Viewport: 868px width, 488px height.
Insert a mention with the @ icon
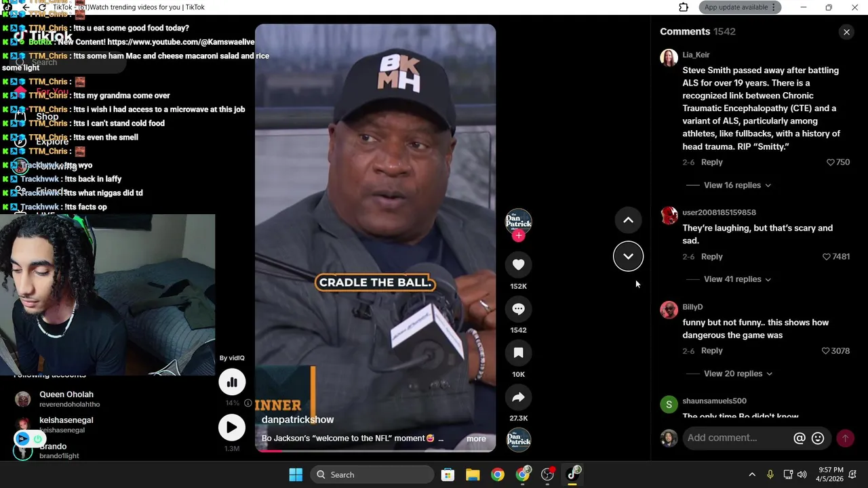[x=800, y=439]
